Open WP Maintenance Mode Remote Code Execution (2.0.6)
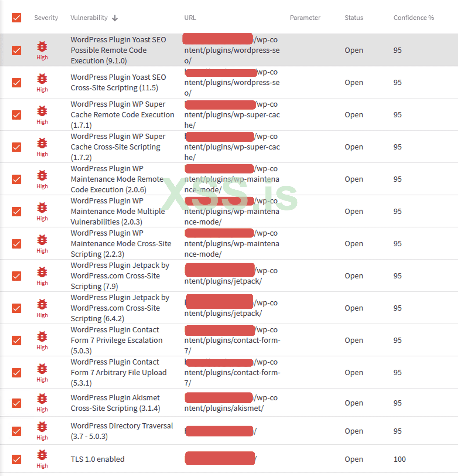 117,179
